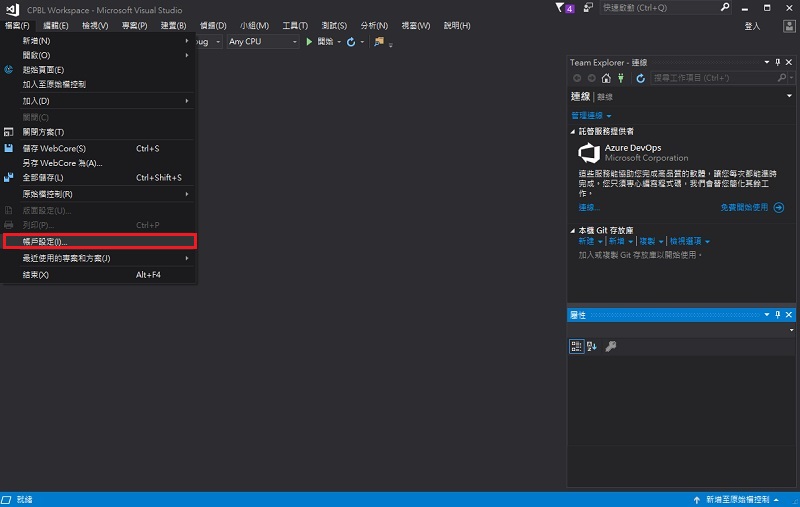Open the 開啟(O) submenu
This screenshot has height=507, width=800.
point(98,55)
